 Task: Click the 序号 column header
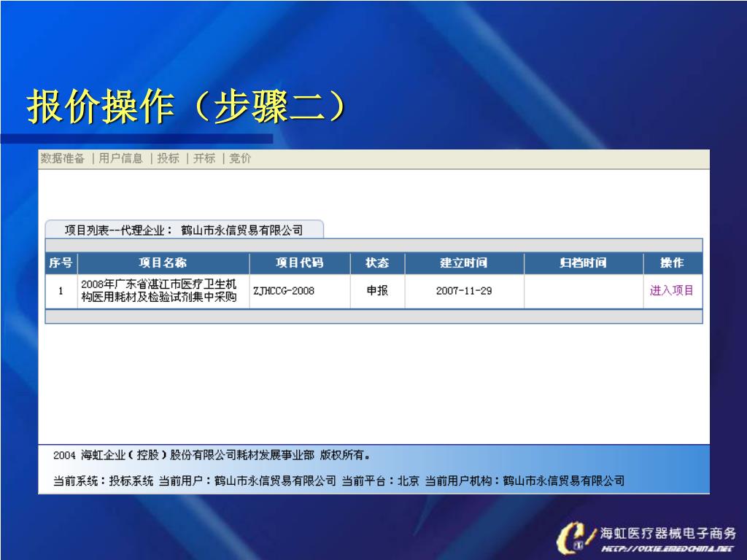(61, 262)
